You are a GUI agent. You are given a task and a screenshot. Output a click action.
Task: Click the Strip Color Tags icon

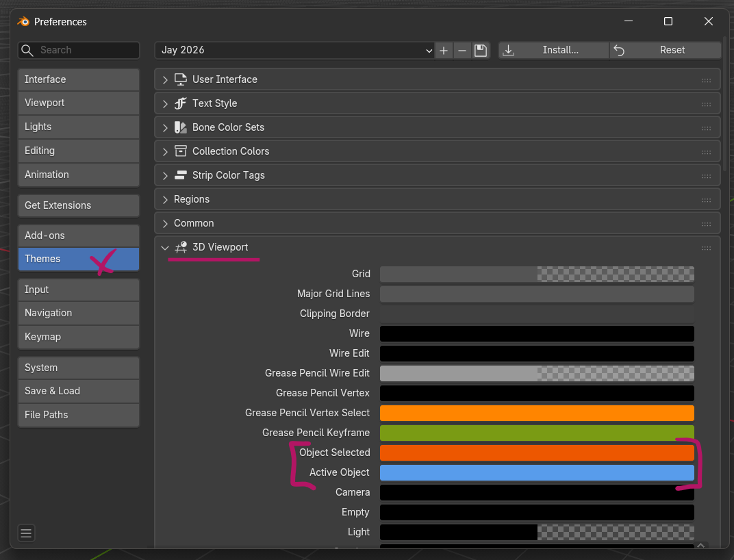point(181,175)
